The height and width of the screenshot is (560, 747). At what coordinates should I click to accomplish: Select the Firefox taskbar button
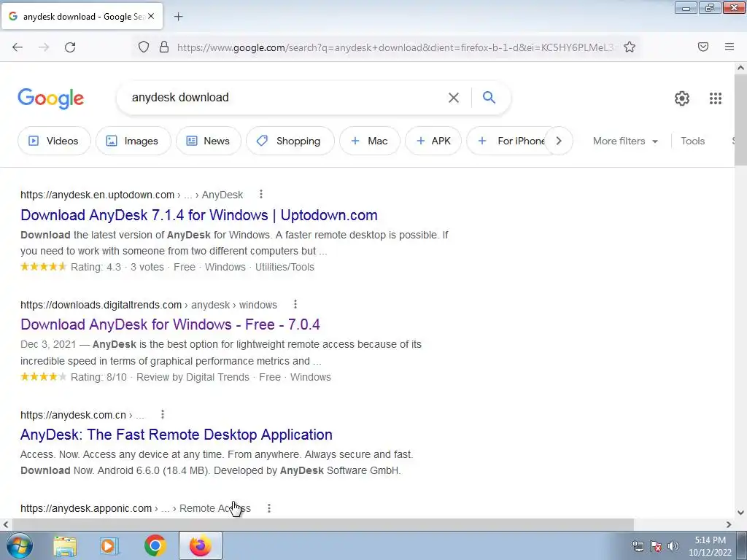[200, 545]
